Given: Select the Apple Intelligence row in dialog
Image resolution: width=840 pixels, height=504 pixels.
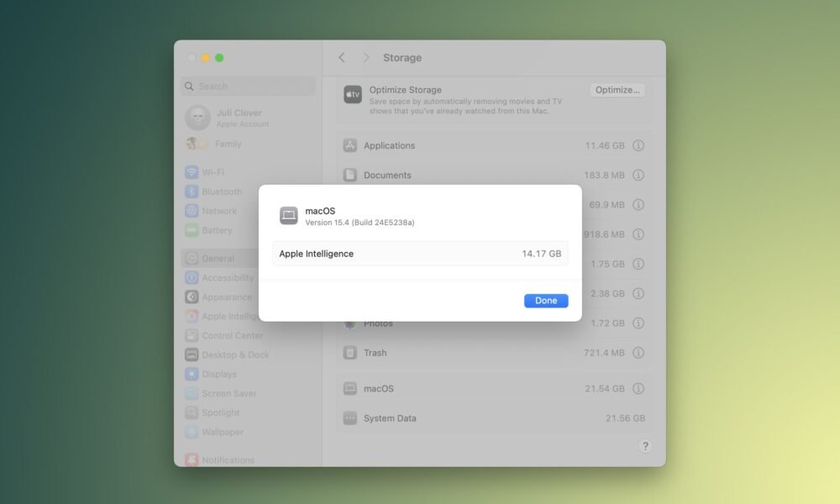Looking at the screenshot, I should (420, 254).
